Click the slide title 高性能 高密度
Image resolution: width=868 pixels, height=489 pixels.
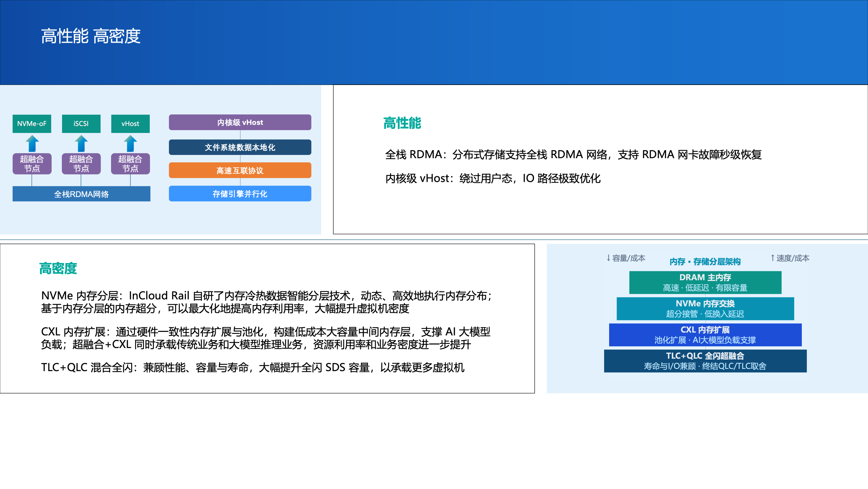pos(91,36)
